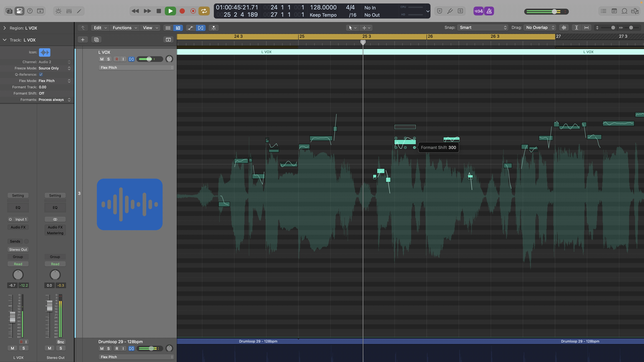Uncheck the Q-Reference checkbox
644x362 pixels.
point(41,74)
